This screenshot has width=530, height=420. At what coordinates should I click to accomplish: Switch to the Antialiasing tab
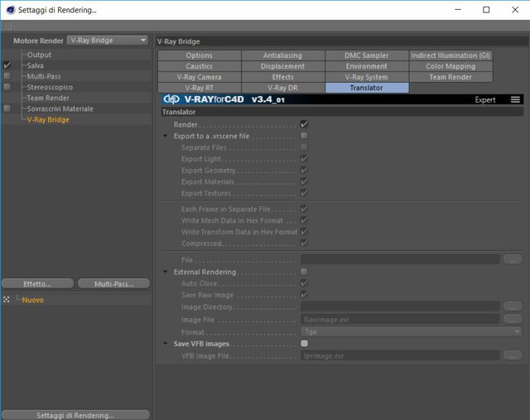coord(283,56)
